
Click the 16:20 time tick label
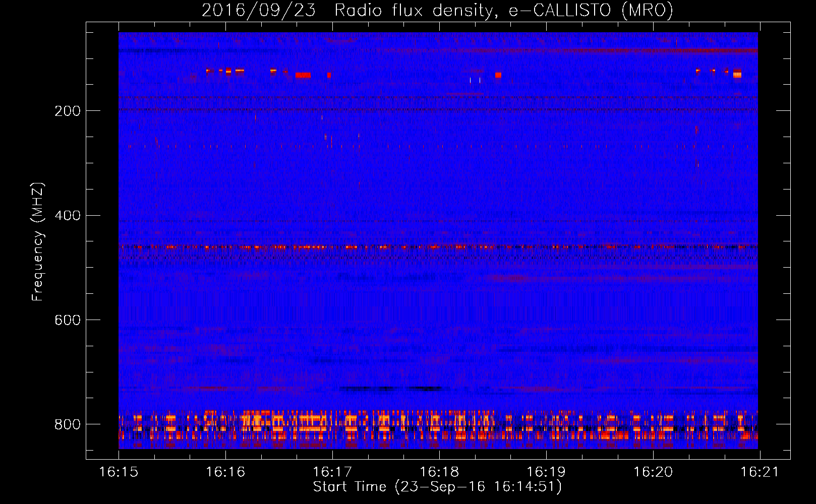coord(653,472)
